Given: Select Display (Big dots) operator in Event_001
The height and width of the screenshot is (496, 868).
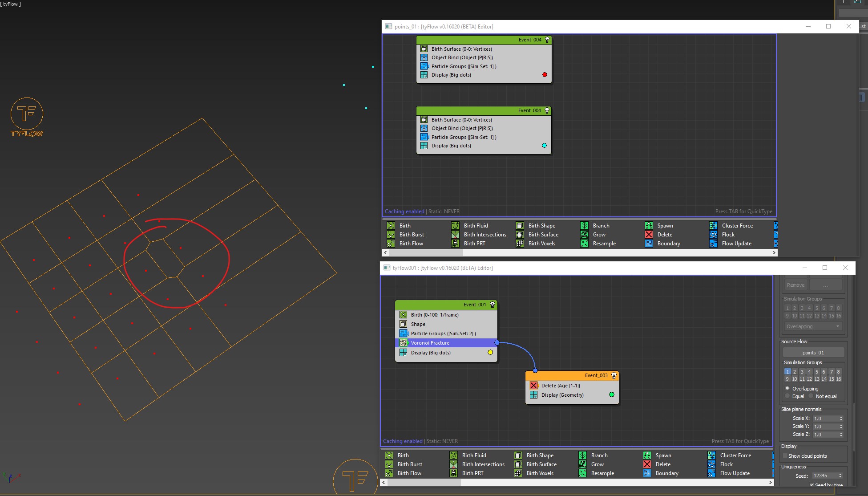Looking at the screenshot, I should pyautogui.click(x=446, y=353).
